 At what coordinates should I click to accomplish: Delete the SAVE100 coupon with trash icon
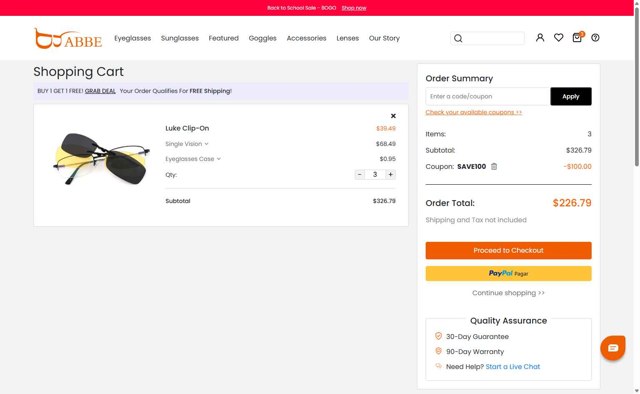(494, 166)
